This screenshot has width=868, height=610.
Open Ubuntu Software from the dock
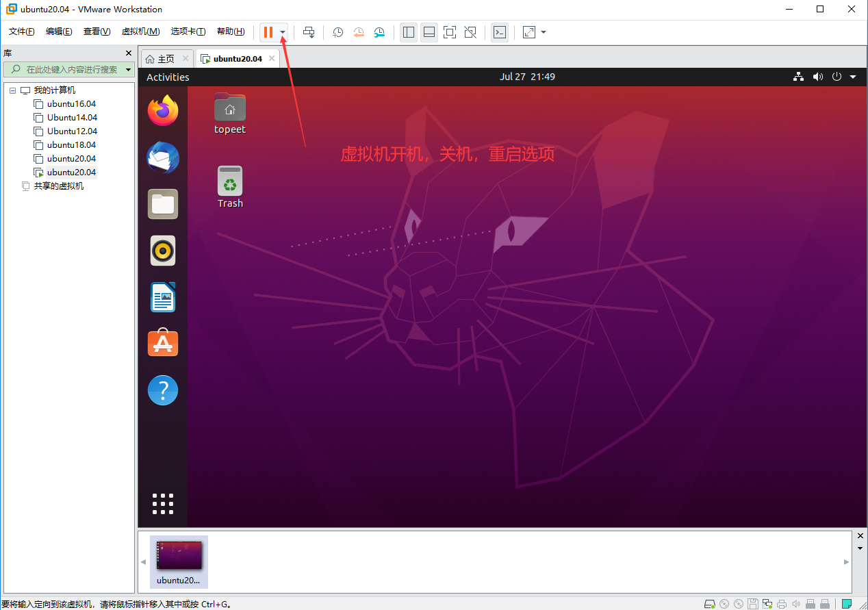point(163,343)
